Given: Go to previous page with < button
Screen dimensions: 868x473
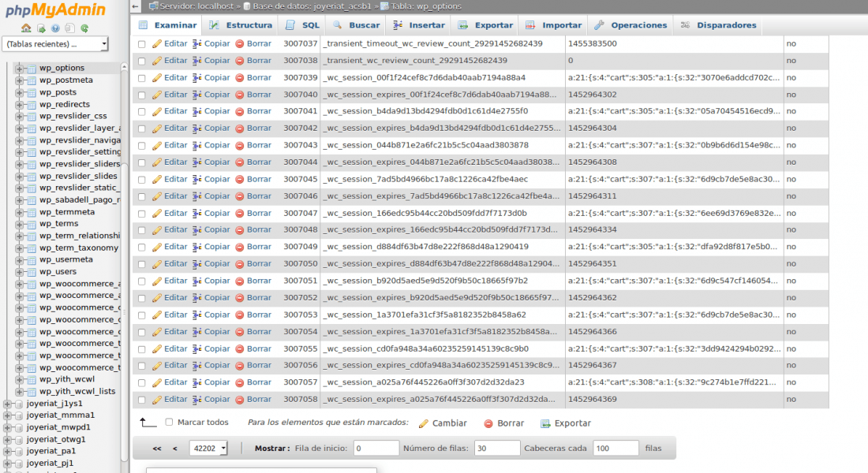Looking at the screenshot, I should 175,449.
